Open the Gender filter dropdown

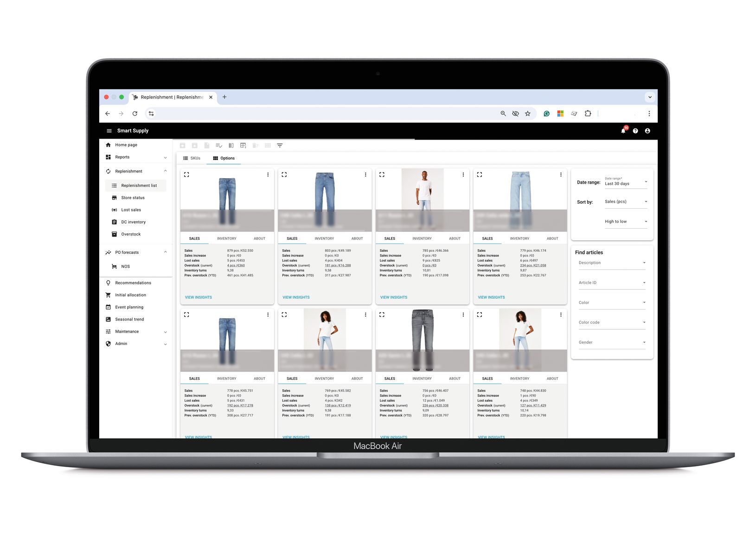pyautogui.click(x=612, y=343)
